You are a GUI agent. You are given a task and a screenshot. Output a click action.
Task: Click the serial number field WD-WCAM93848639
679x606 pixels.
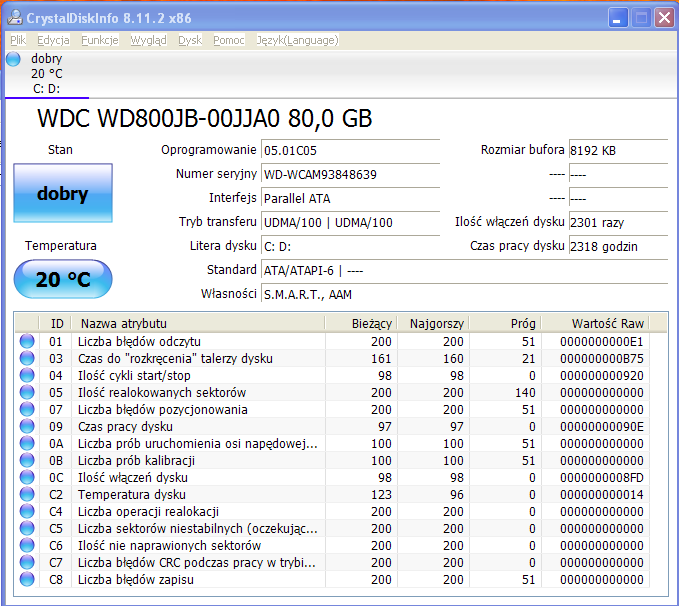[x=350, y=175]
